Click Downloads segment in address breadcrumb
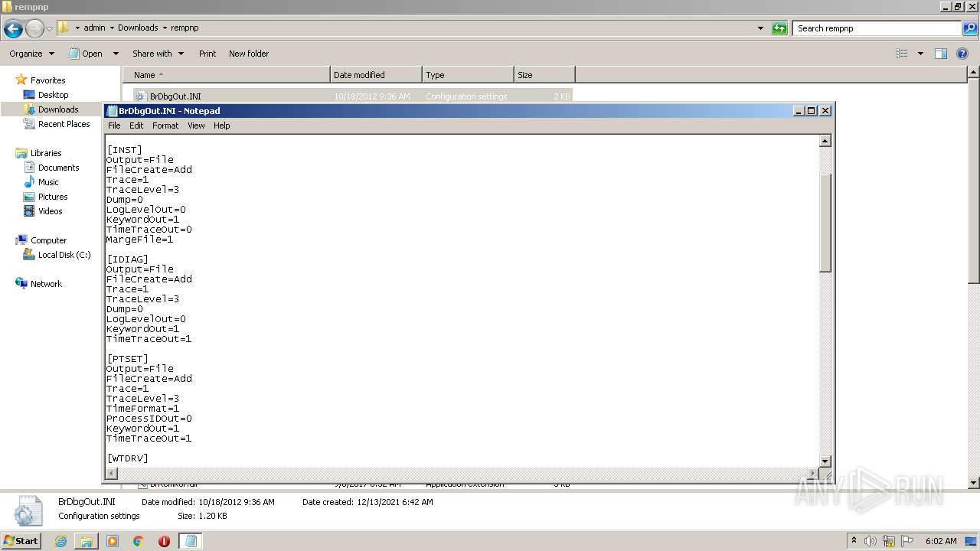Viewport: 980px width, 551px height. click(138, 28)
